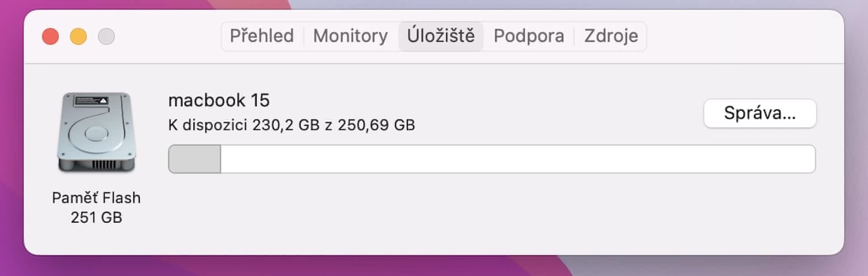This screenshot has height=276, width=868.
Task: Open the Monitory tab
Action: 350,36
